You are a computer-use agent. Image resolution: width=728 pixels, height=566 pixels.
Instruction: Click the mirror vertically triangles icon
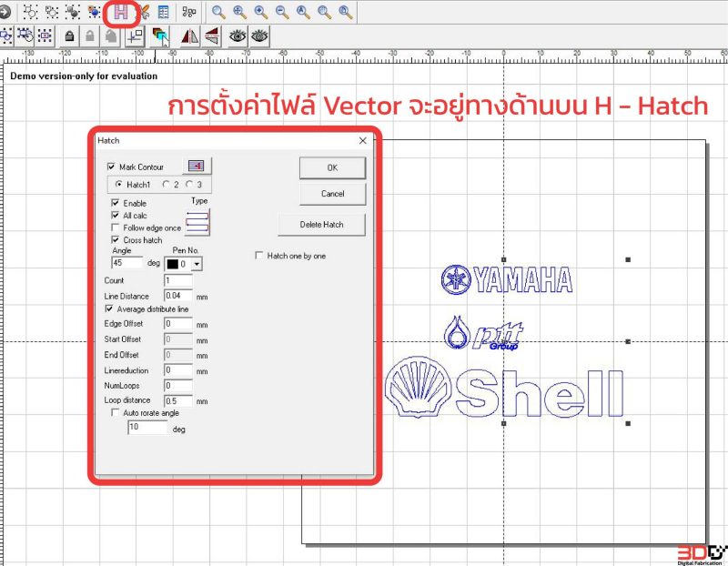point(212,36)
